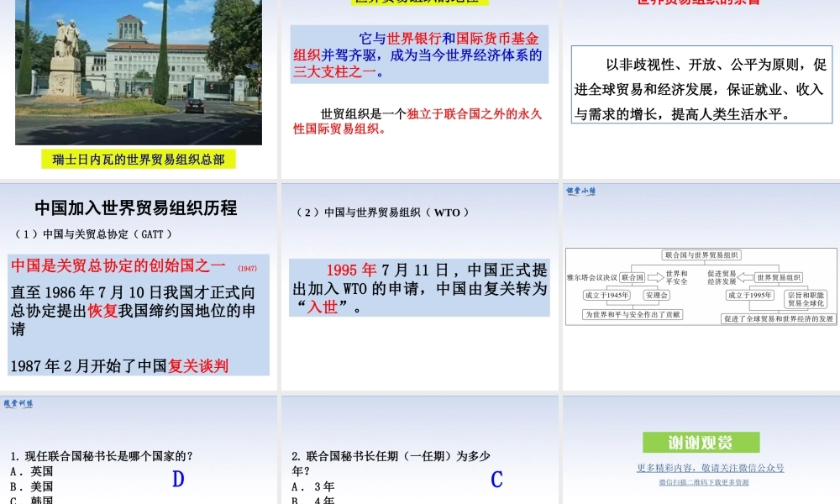Click the answer letter D on question 1
Screen dimensions: 840x504
178,479
